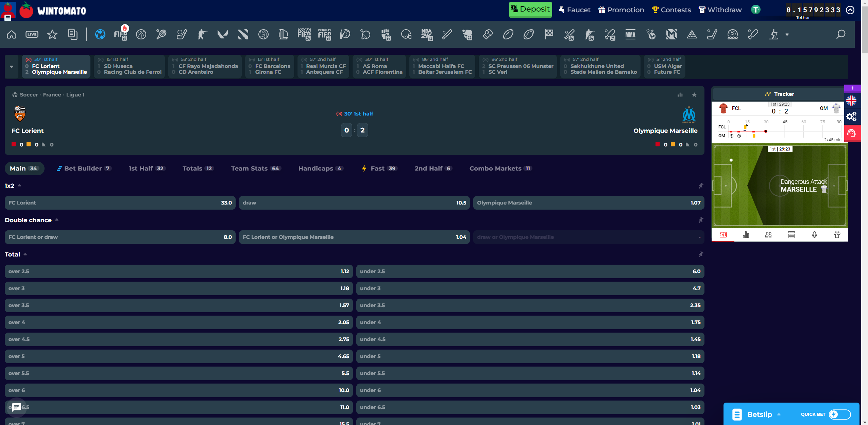Open the live chat bubble button

coord(16,407)
